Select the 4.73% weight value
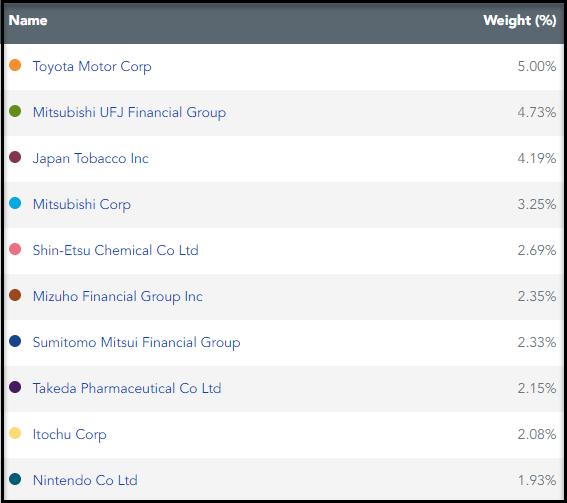 [537, 112]
